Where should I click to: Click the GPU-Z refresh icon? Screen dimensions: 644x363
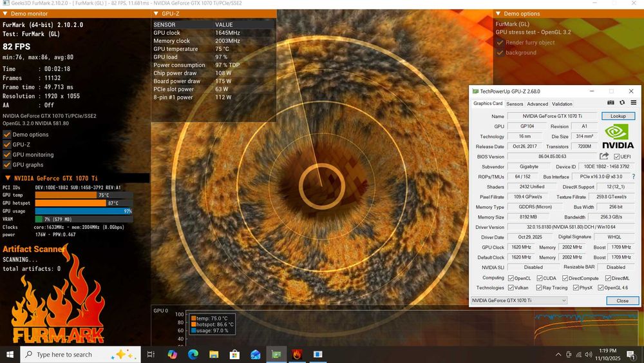pos(622,103)
